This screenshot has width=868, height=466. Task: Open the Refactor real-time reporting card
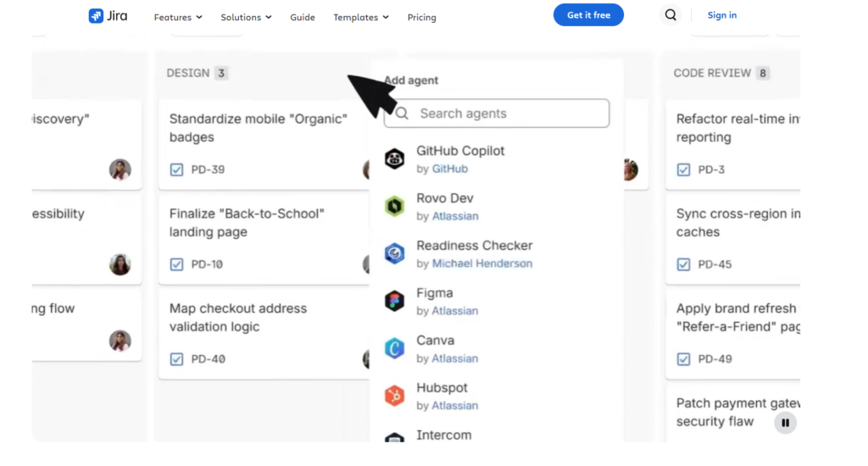click(x=733, y=146)
